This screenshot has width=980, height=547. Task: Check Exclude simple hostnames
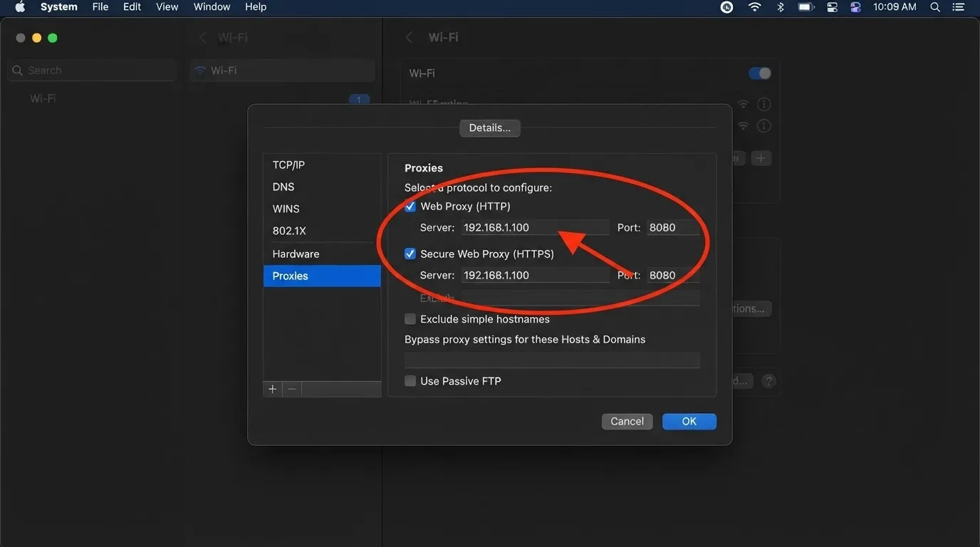410,319
